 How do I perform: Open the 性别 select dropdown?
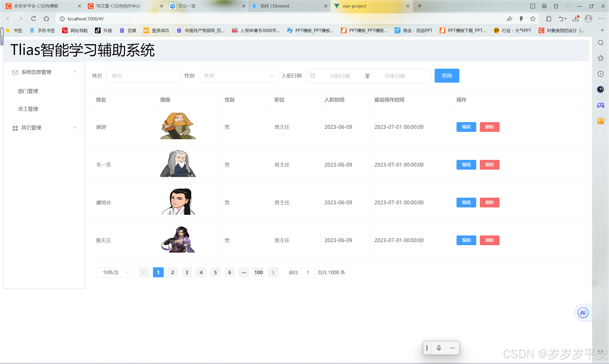(x=238, y=76)
